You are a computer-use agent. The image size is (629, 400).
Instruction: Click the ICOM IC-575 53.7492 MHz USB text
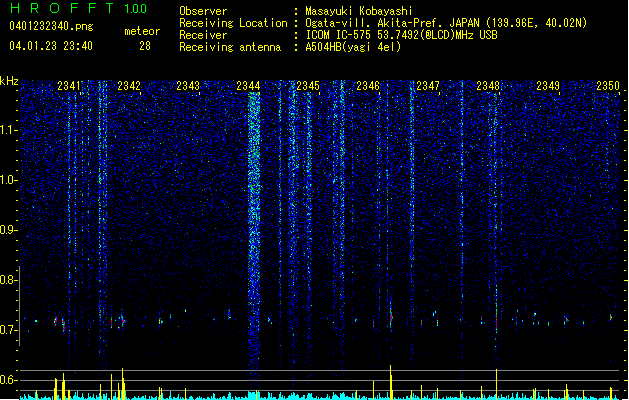click(x=402, y=35)
